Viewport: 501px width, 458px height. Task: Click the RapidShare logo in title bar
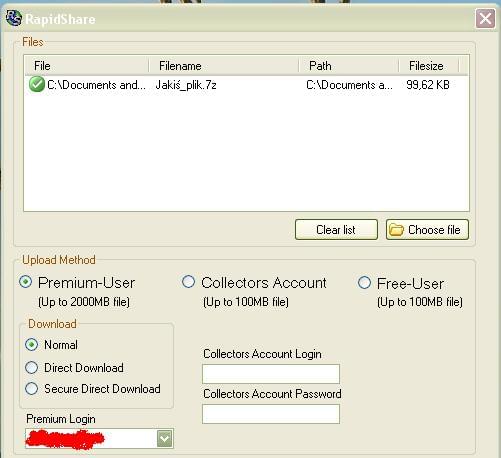(x=14, y=18)
